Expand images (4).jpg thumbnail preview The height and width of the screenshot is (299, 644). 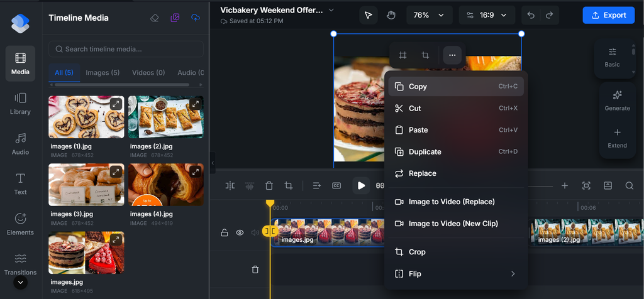pyautogui.click(x=195, y=172)
